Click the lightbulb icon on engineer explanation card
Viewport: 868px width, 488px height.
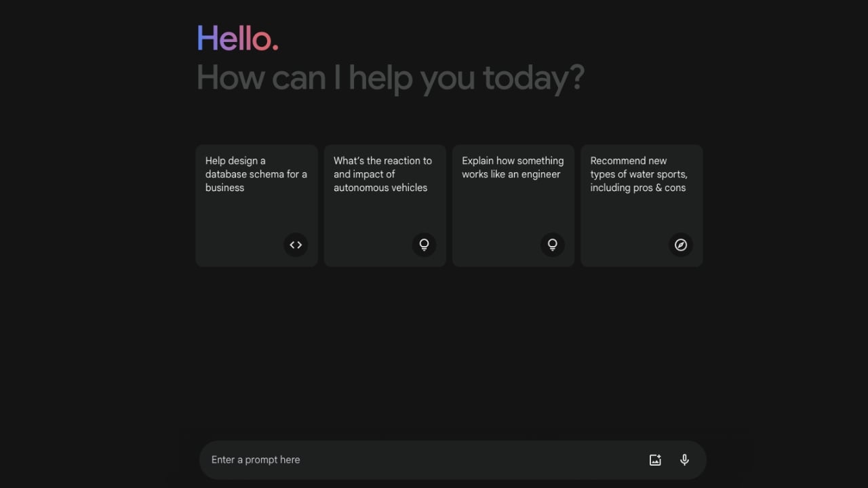pos(553,245)
